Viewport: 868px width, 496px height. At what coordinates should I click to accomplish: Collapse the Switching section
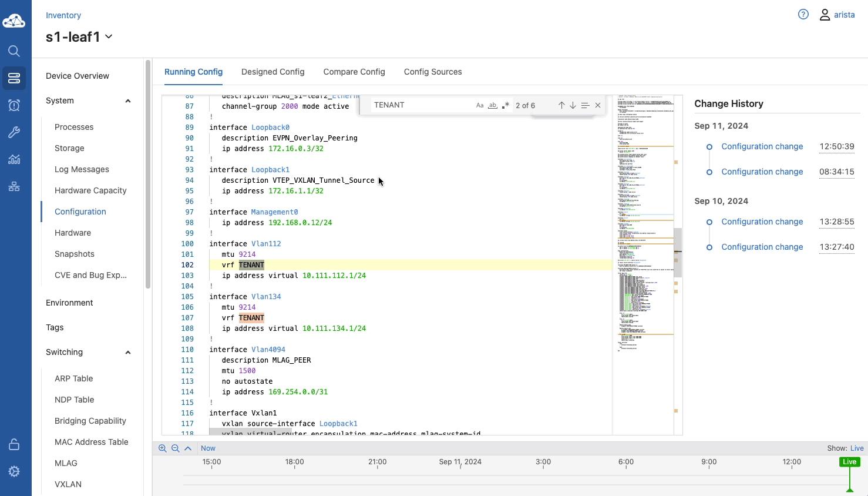pyautogui.click(x=127, y=353)
